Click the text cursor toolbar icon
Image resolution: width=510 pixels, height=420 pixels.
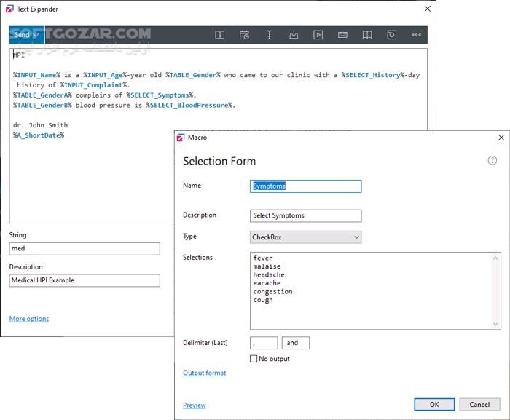pos(269,35)
